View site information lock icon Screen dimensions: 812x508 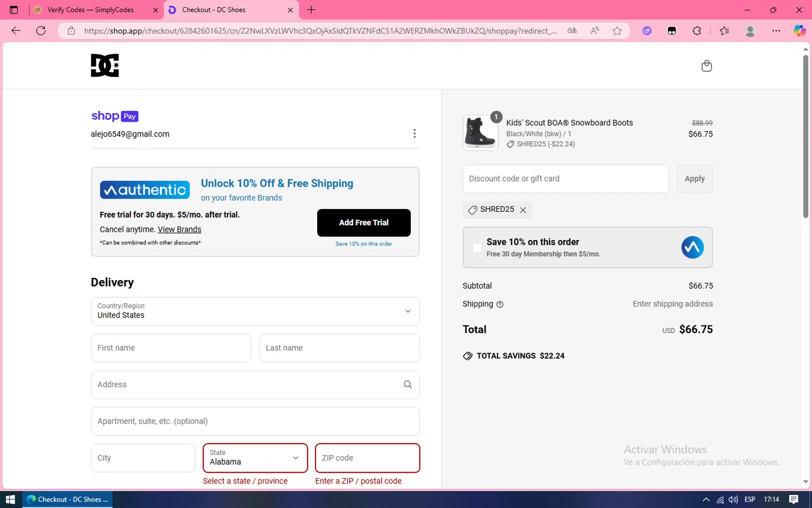coord(71,31)
